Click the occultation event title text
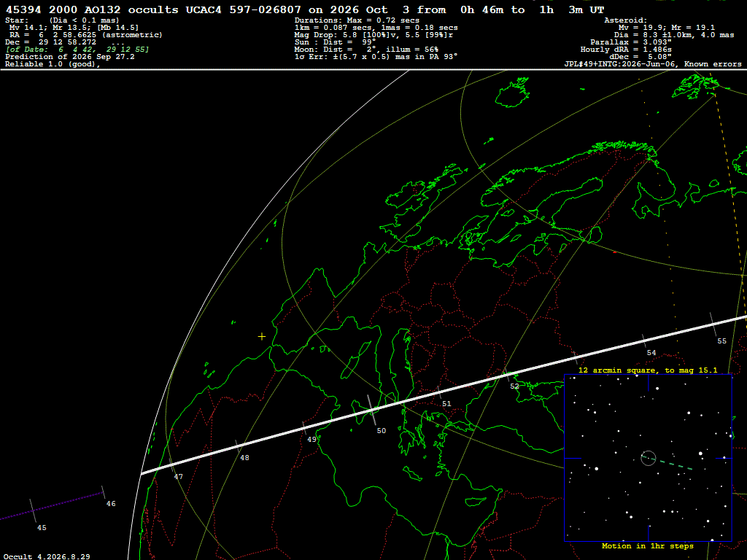Image resolution: width=747 pixels, height=560 pixels. (305, 9)
